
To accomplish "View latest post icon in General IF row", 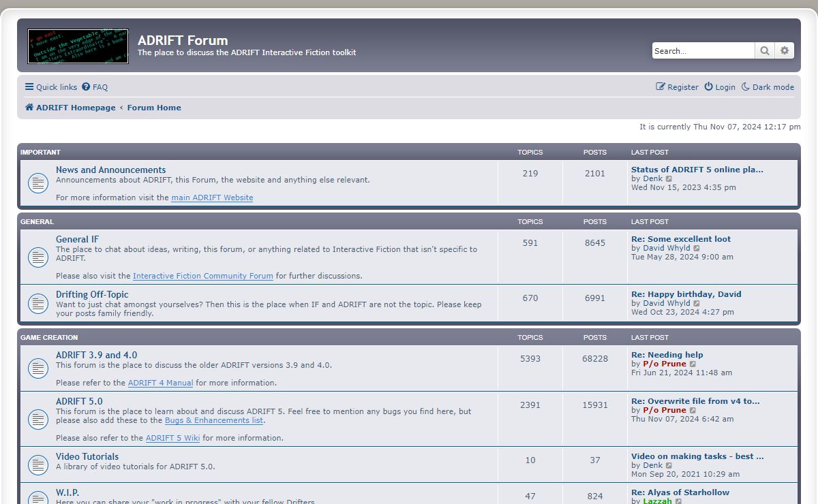I will (697, 249).
